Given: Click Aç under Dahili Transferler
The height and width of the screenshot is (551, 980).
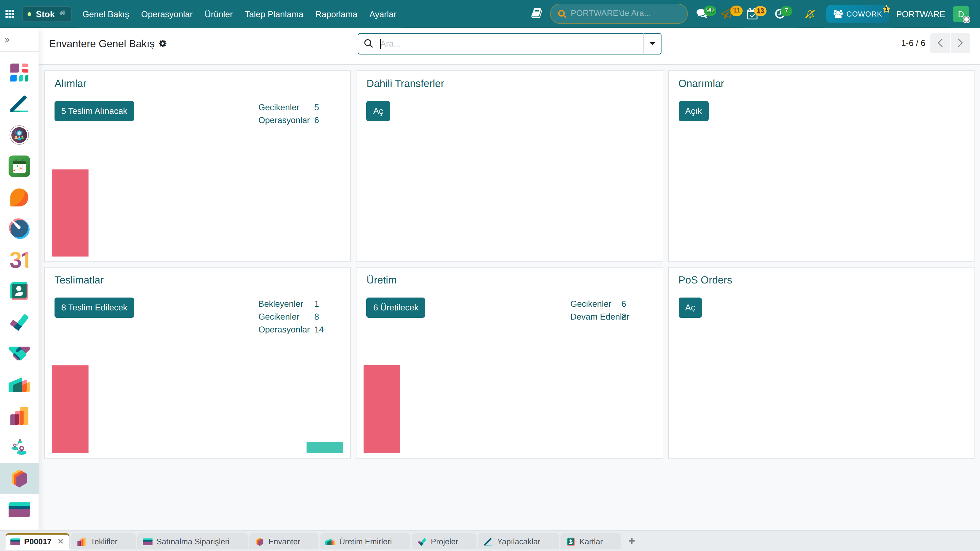Looking at the screenshot, I should 378,111.
